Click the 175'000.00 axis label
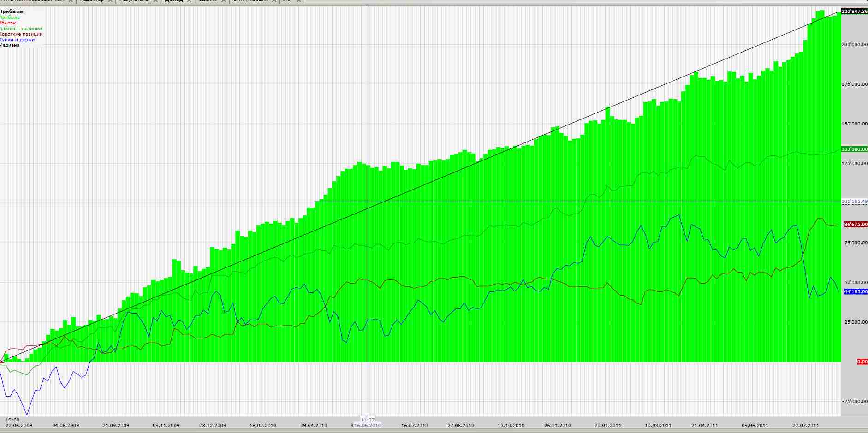The width and height of the screenshot is (868, 433). pos(855,84)
